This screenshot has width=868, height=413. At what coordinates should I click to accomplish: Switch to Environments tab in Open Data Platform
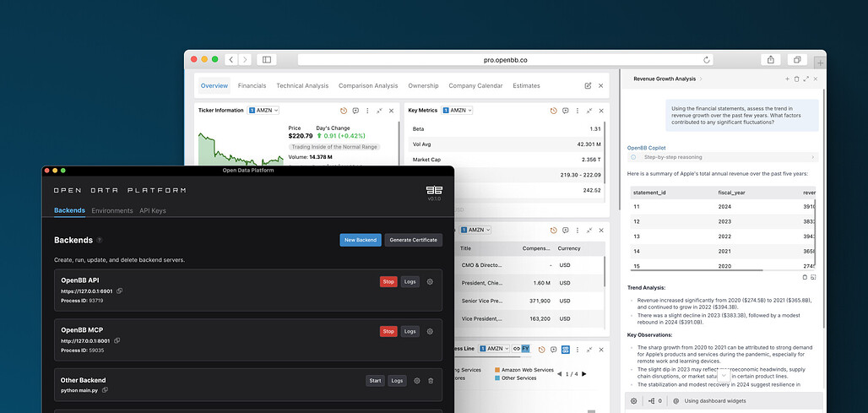(112, 211)
